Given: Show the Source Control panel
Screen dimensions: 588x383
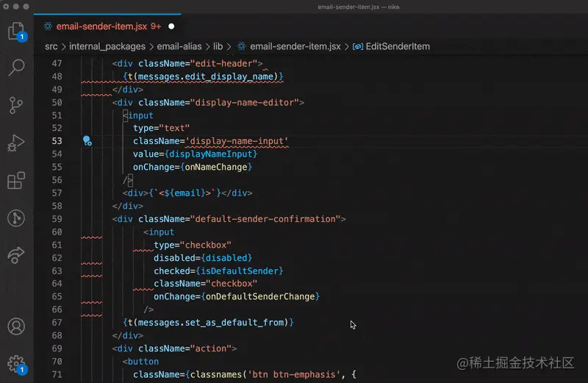Looking at the screenshot, I should click(15, 105).
